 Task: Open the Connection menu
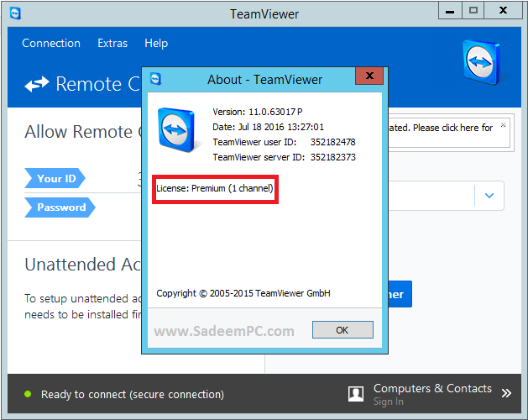pos(51,43)
